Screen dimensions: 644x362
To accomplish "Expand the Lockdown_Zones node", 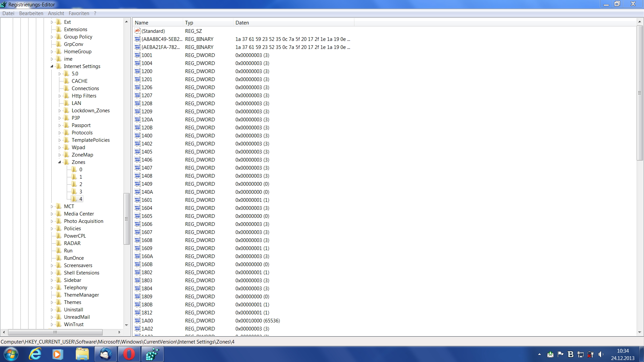I will [60, 111].
